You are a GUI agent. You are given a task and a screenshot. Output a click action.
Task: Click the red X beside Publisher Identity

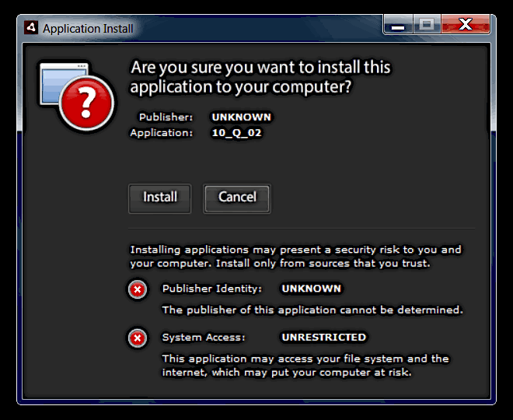[138, 289]
